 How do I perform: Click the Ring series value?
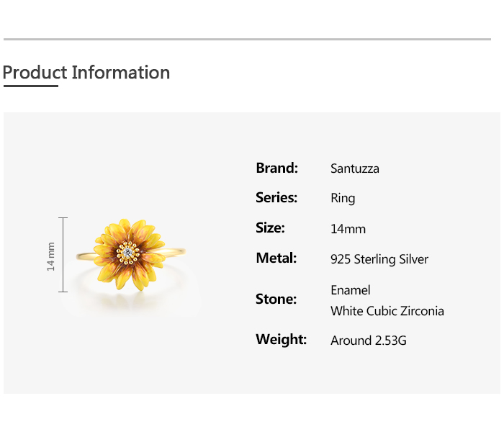point(343,198)
